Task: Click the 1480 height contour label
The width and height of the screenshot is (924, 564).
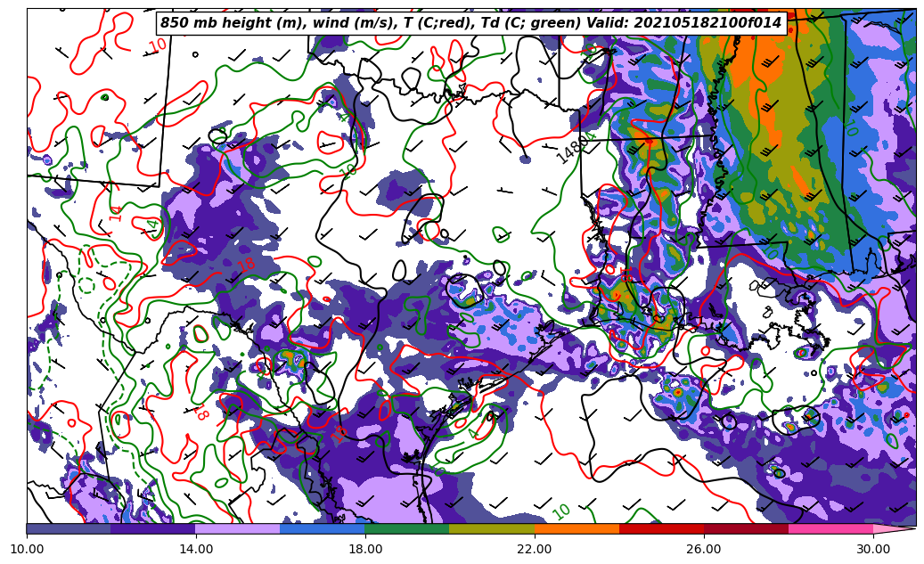Action: click(x=573, y=149)
